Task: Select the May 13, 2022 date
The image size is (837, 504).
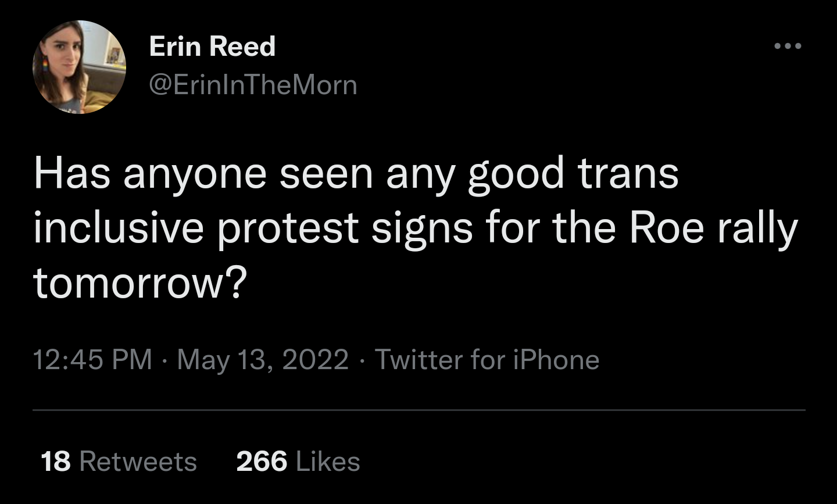Action: click(x=263, y=359)
